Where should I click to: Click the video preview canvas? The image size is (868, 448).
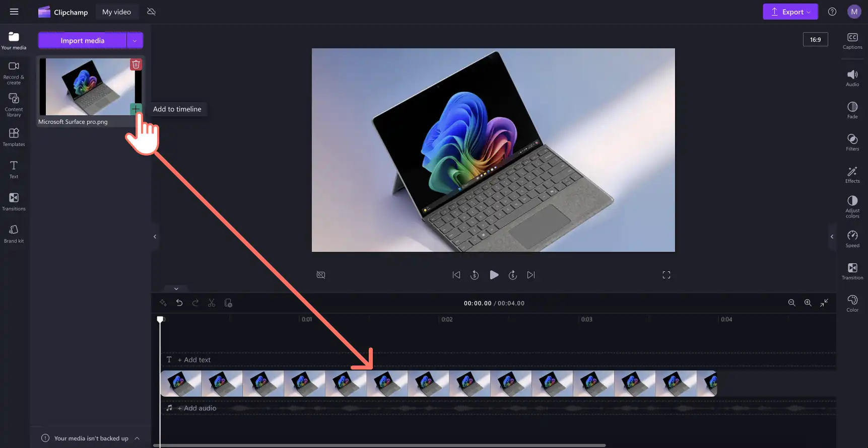point(493,150)
